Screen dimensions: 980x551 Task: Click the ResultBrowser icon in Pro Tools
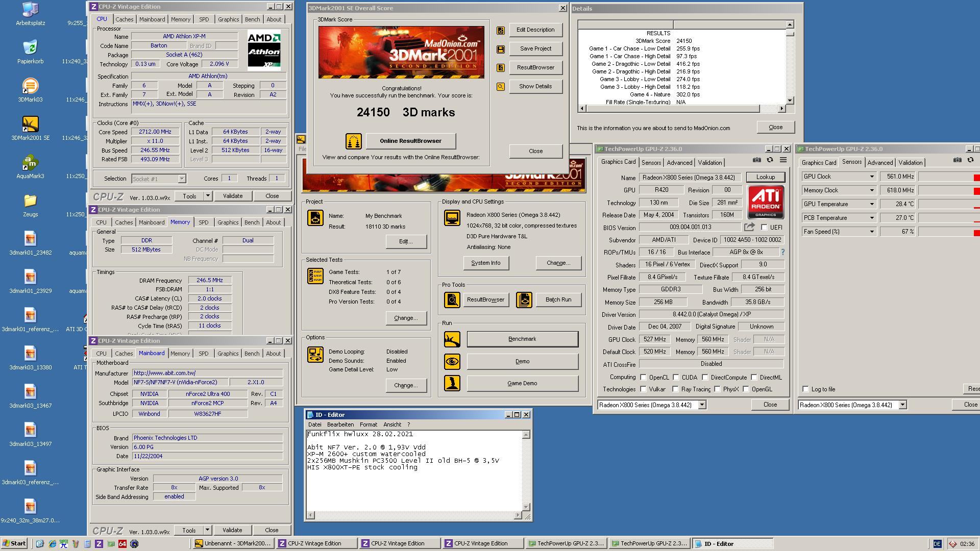pos(452,299)
